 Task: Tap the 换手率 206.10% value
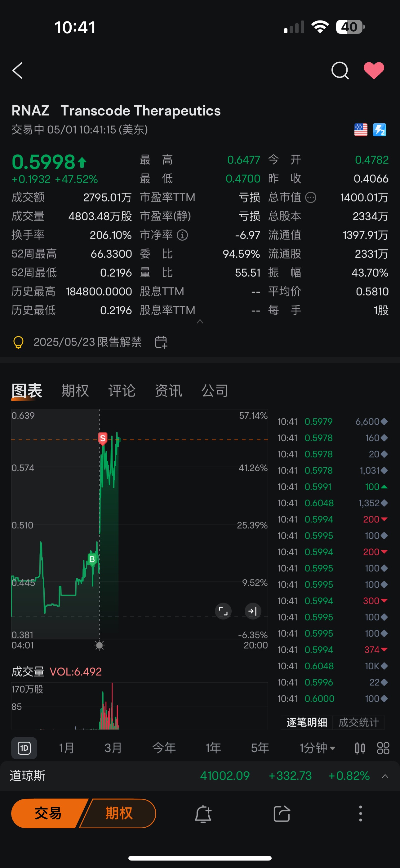(x=110, y=235)
